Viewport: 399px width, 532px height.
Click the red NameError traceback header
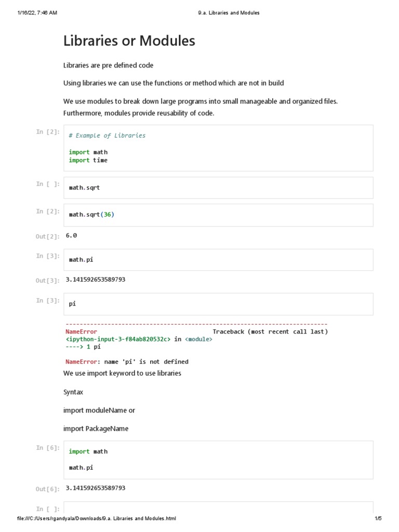point(81,331)
